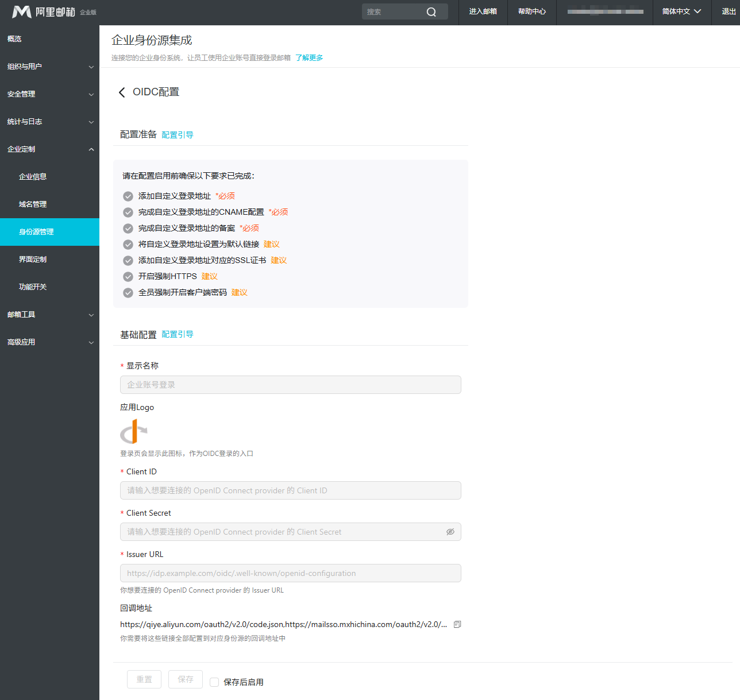
Task: Select 界面定制 in the sidebar
Action: [x=33, y=260]
